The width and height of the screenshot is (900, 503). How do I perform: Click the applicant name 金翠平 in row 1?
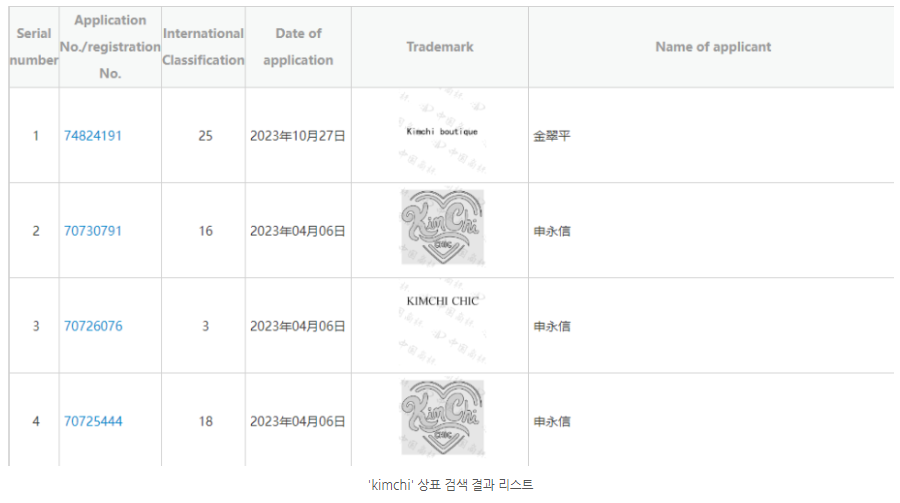552,136
